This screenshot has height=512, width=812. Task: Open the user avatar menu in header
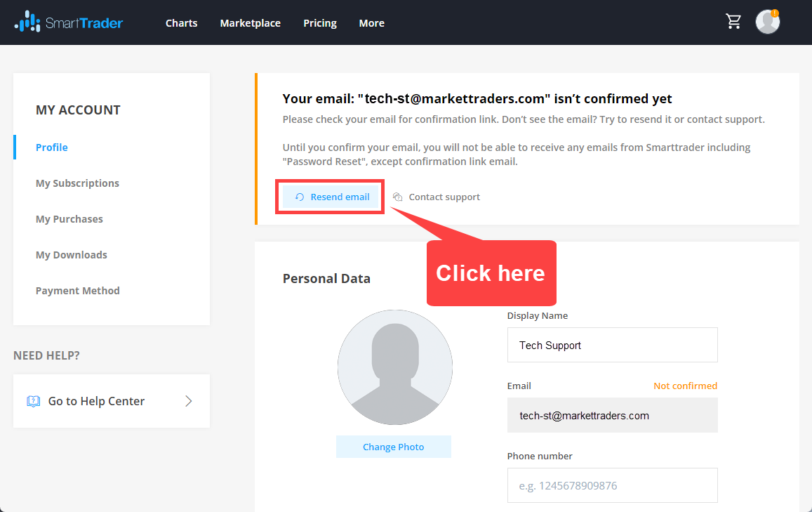pos(767,22)
